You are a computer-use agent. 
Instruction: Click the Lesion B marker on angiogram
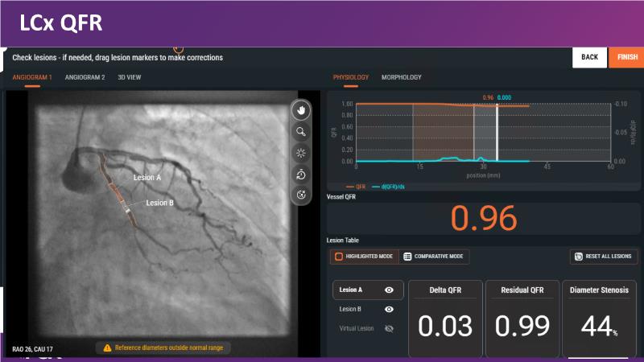[126, 209]
